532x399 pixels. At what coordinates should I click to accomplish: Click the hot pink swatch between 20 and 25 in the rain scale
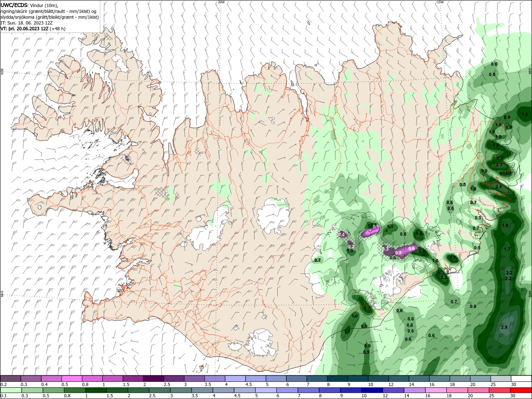(478, 390)
